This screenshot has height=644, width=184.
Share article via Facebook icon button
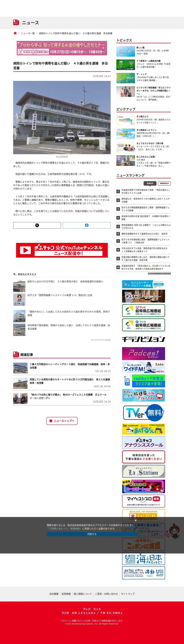click(87, 225)
